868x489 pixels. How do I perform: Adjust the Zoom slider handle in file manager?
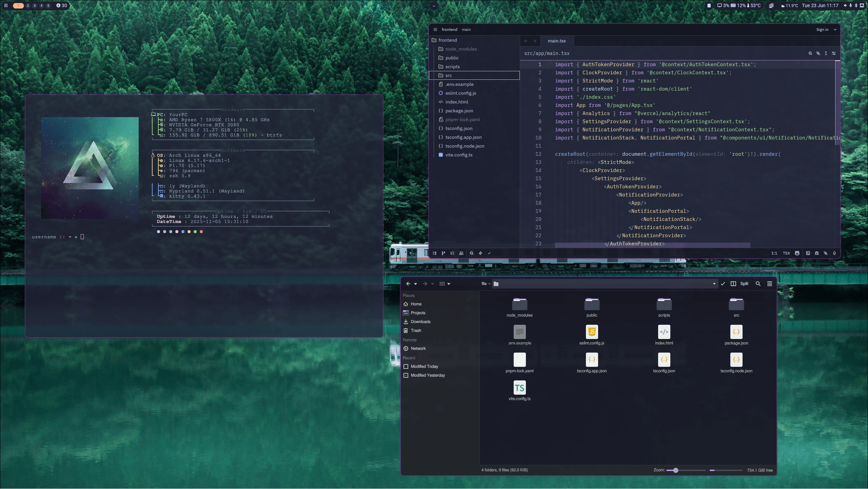pos(676,470)
